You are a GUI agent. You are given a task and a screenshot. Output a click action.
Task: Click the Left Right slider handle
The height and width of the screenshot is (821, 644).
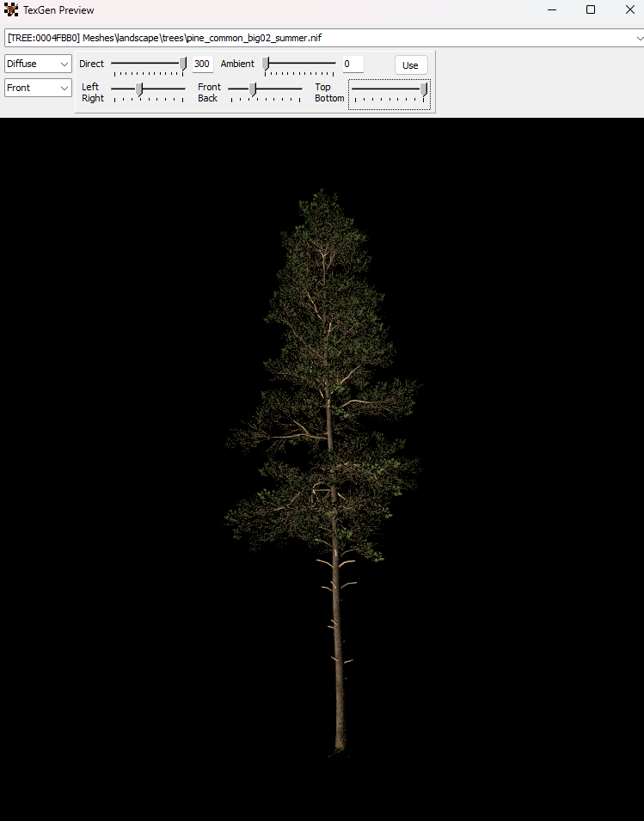tap(139, 89)
